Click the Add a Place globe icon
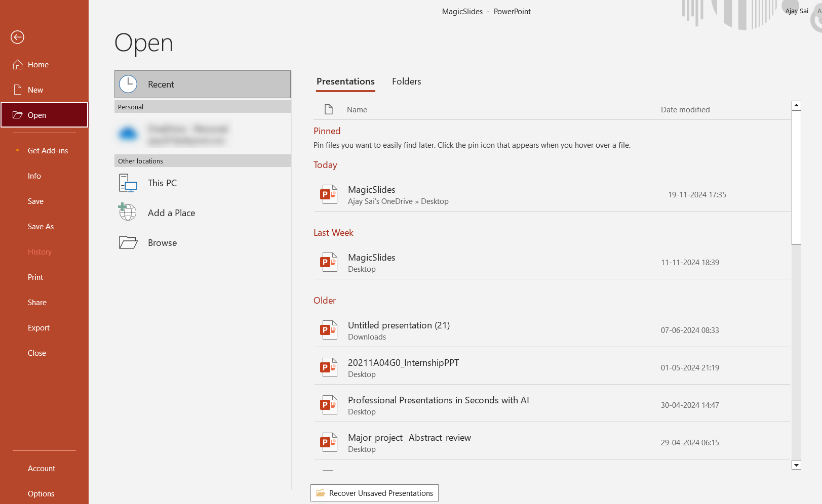 pyautogui.click(x=128, y=213)
